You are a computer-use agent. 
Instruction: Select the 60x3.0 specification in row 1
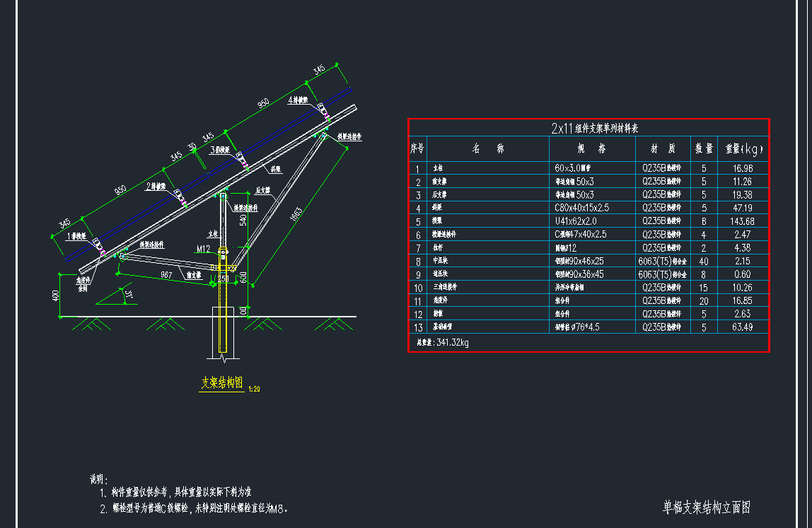click(577, 168)
